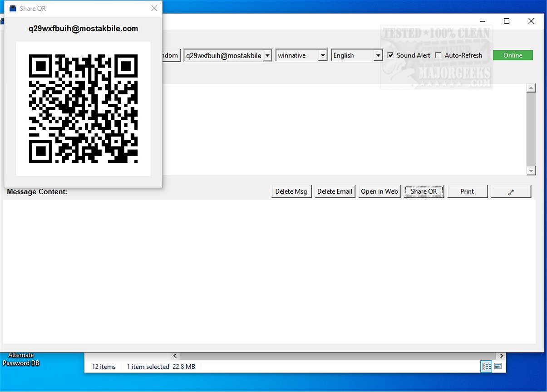This screenshot has height=392, width=547.
Task: Open the English language dropdown
Action: tap(378, 55)
